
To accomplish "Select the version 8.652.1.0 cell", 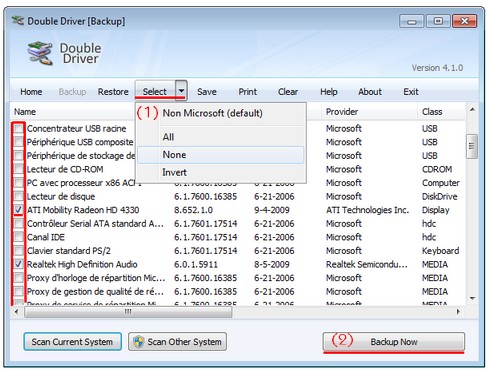I will coord(193,210).
